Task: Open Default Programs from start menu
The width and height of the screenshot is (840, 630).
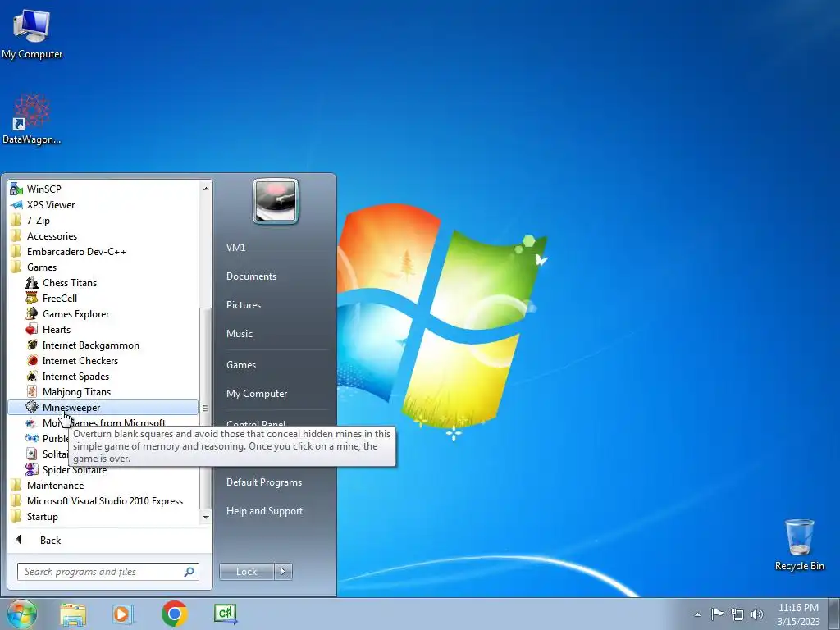Action: (264, 482)
